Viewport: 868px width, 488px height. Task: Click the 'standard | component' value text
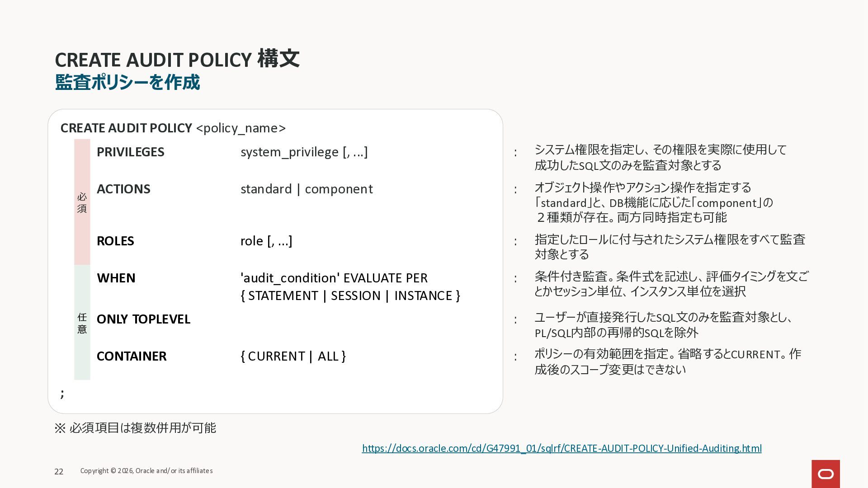(x=307, y=189)
